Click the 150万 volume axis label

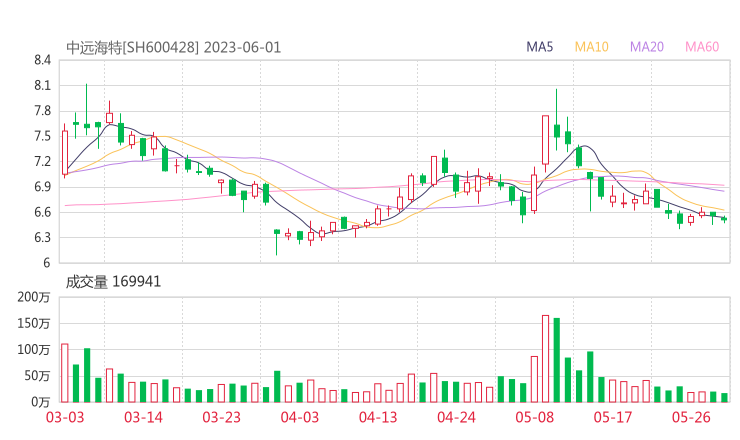point(34,323)
